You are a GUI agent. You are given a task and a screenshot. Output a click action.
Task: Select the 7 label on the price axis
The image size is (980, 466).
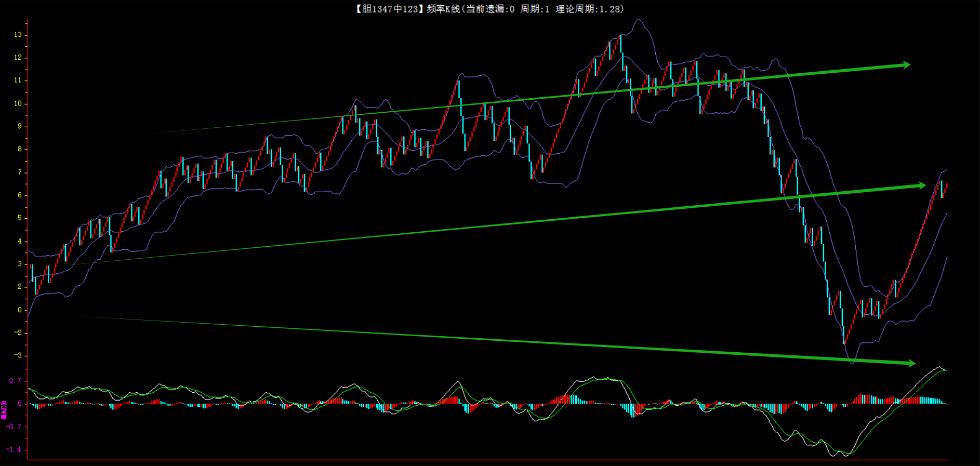(x=20, y=172)
